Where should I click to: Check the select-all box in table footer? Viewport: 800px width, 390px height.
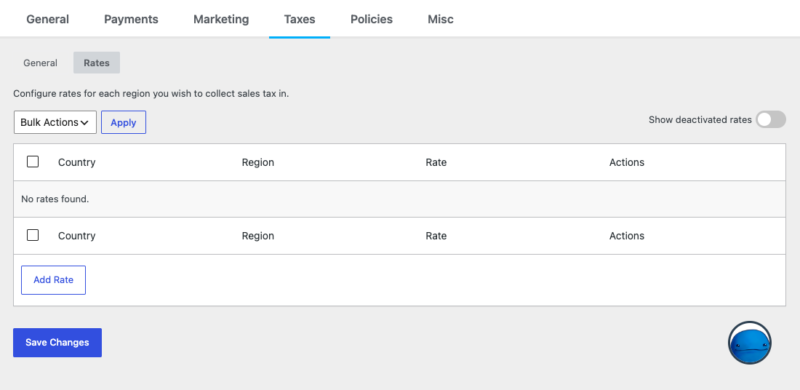click(x=33, y=235)
